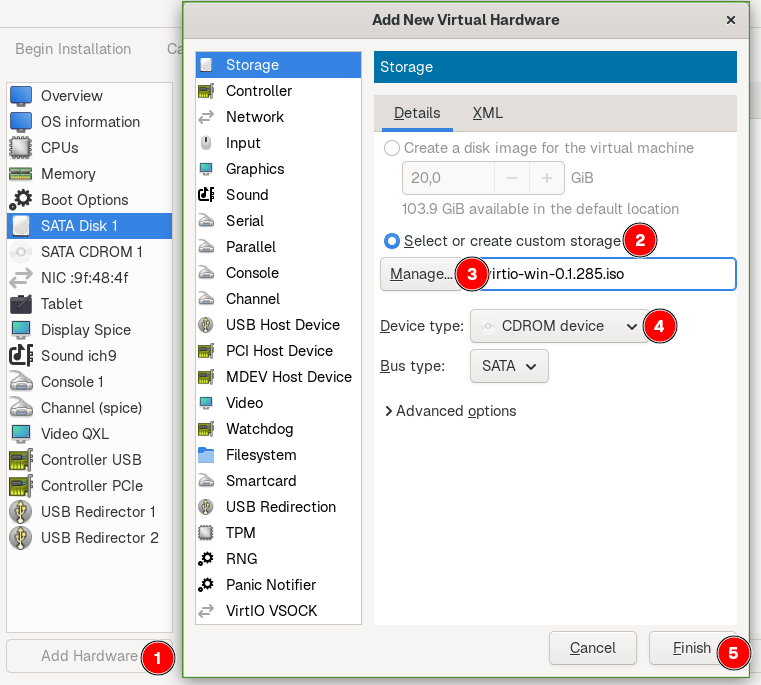This screenshot has height=685, width=761.
Task: Select Channel (spice) in VM details
Action: point(90,408)
